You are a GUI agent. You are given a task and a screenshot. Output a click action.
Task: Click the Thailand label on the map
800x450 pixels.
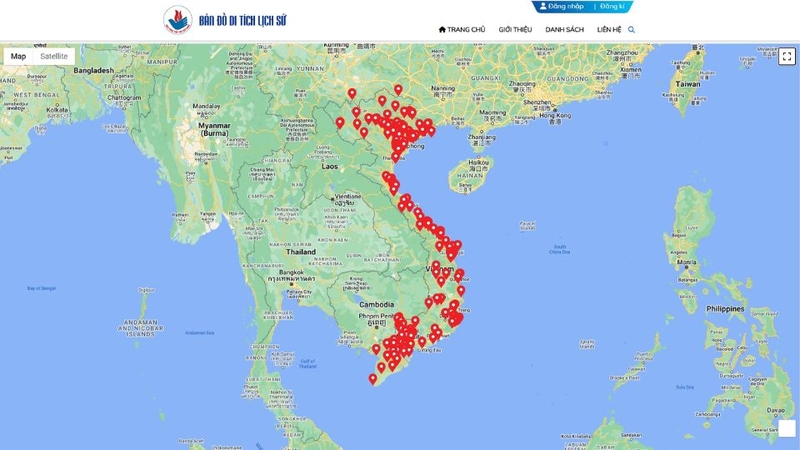[301, 252]
